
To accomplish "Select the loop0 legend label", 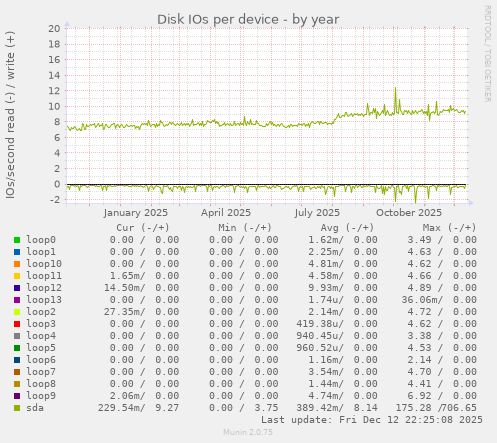I will pyautogui.click(x=41, y=240).
